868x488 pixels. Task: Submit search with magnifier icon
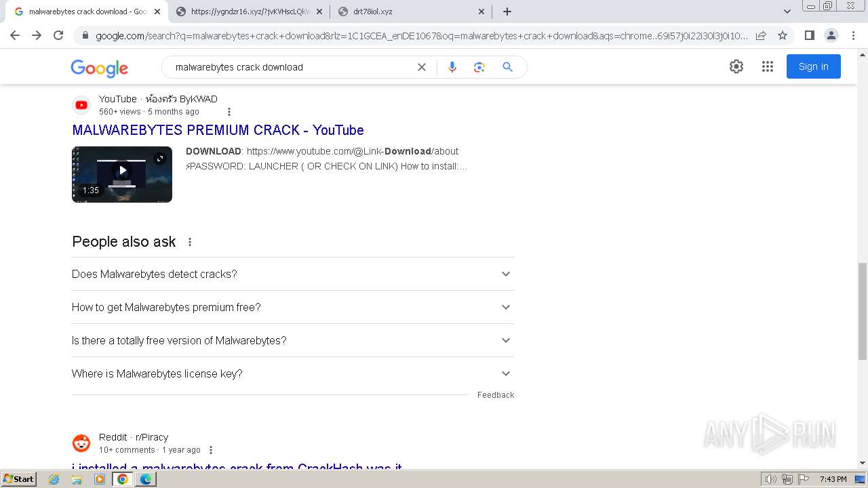coord(507,67)
